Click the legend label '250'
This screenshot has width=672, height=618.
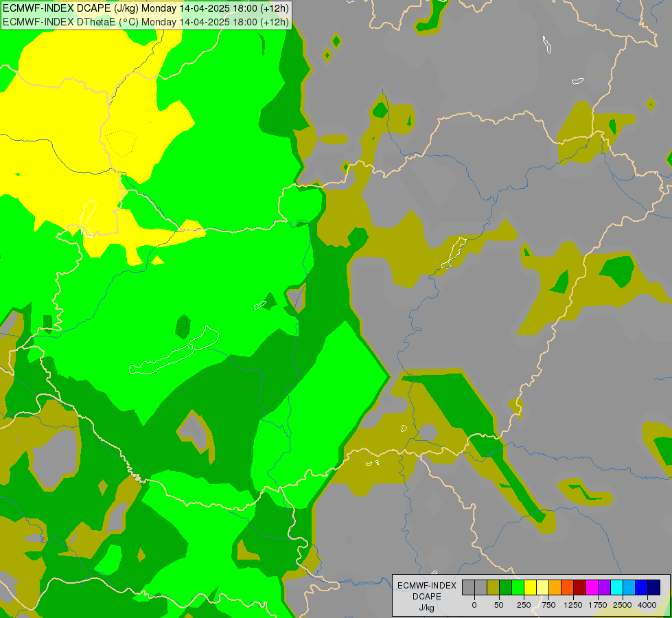click(524, 605)
